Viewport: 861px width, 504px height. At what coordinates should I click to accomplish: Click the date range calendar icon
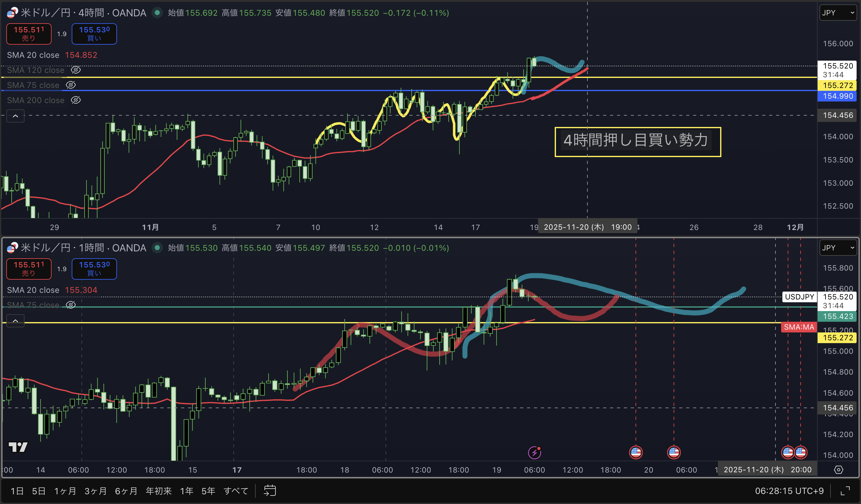click(269, 491)
